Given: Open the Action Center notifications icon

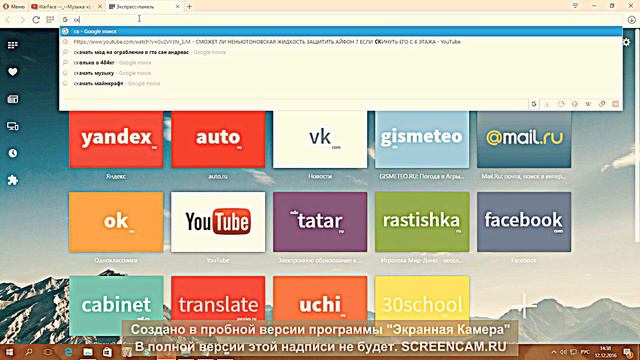Looking at the screenshot, I should (628, 352).
